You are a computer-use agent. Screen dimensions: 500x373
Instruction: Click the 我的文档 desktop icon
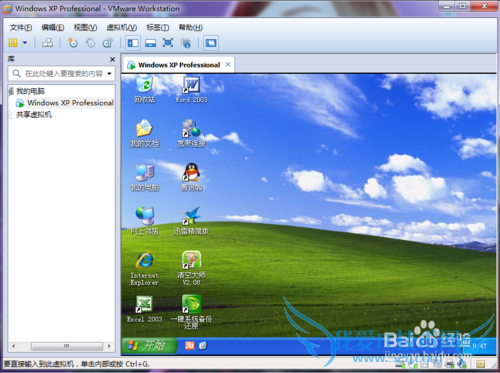(144, 133)
